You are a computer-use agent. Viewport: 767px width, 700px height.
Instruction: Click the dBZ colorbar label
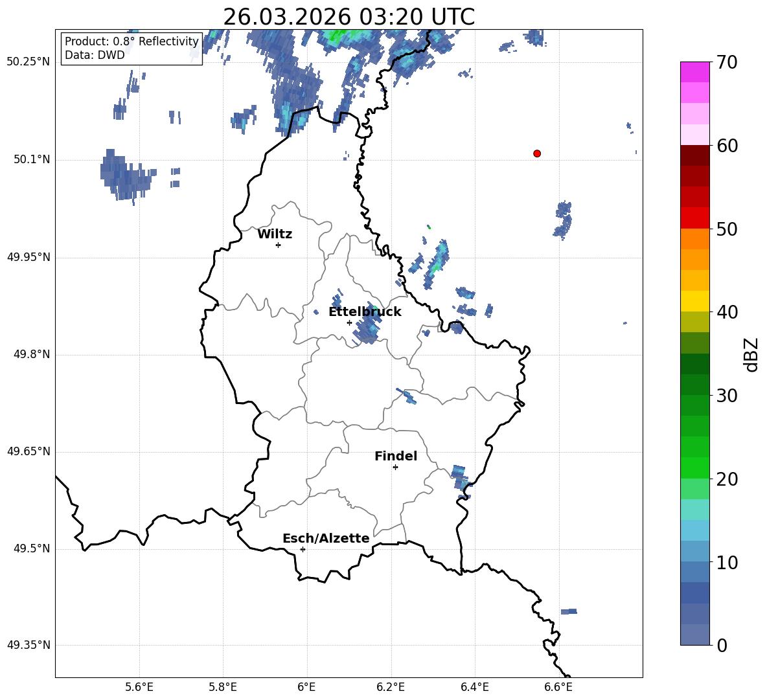751,354
